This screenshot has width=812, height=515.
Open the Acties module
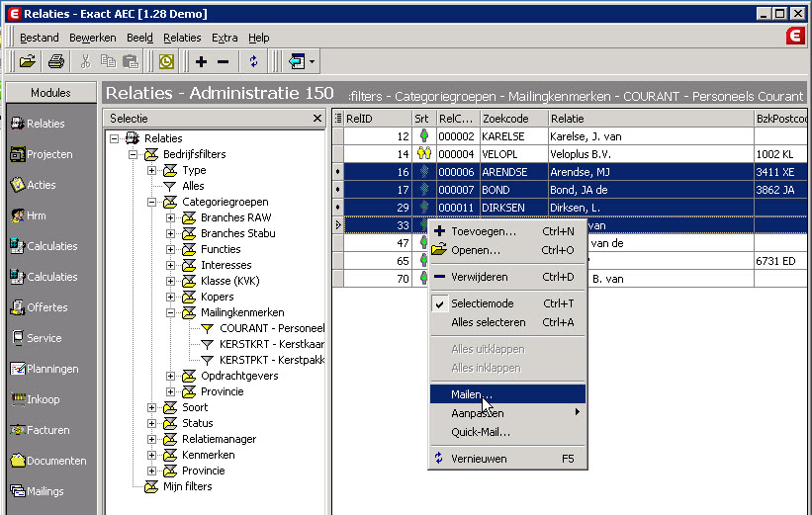[x=34, y=185]
